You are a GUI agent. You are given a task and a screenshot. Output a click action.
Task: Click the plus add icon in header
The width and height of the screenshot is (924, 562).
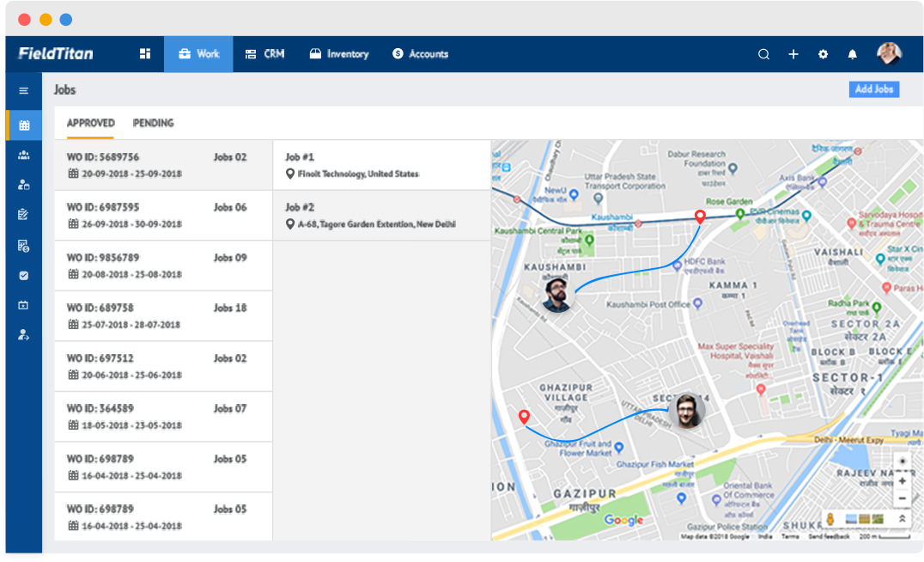coord(793,54)
